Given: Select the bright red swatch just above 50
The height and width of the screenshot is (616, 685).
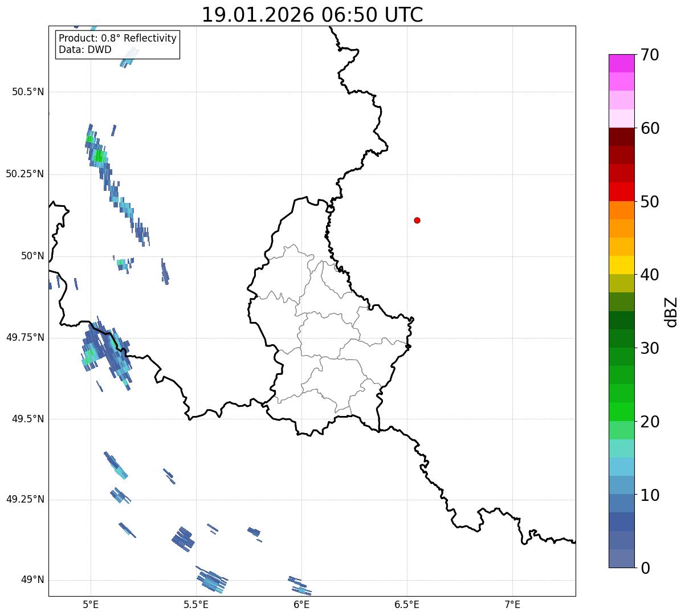Looking at the screenshot, I should [621, 191].
